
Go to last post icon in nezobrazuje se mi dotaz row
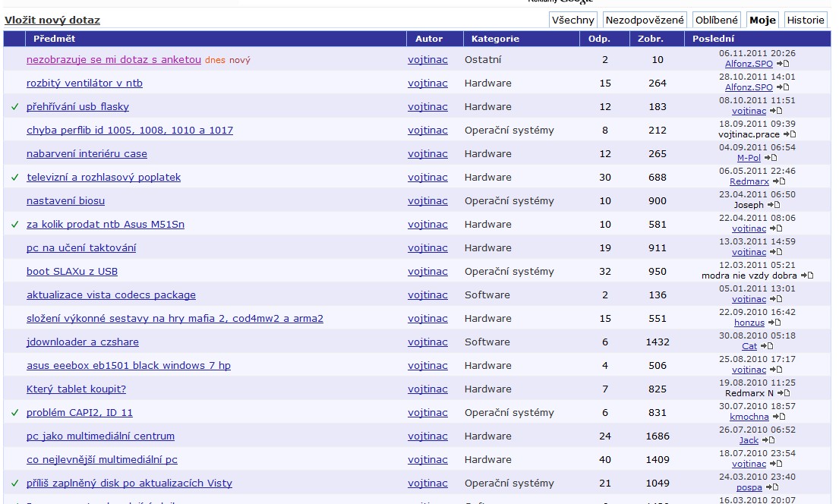[x=783, y=64]
